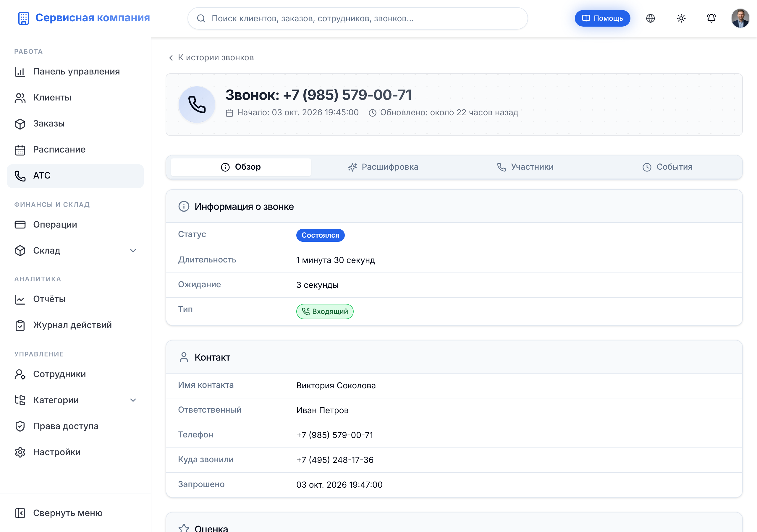This screenshot has width=757, height=532.
Task: Go to Клиенты section
Action: 75,98
